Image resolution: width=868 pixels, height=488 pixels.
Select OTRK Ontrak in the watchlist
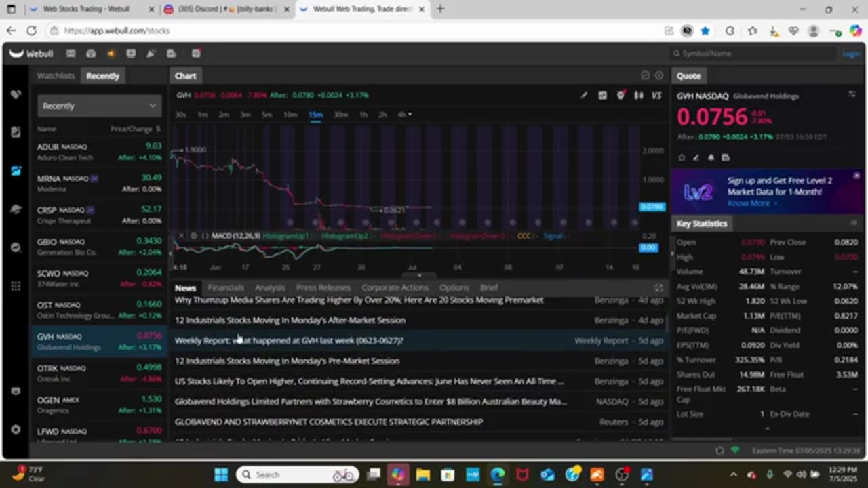[x=99, y=373]
